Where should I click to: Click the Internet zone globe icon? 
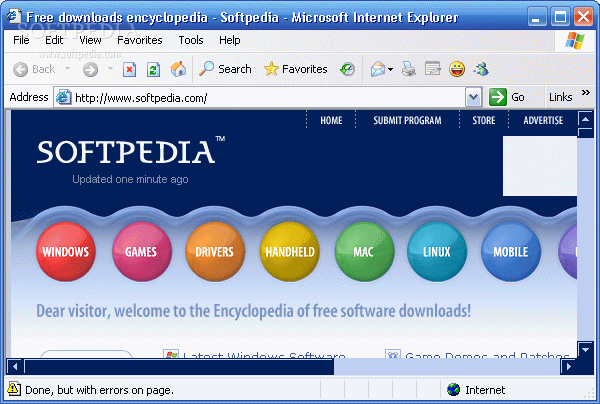click(453, 389)
